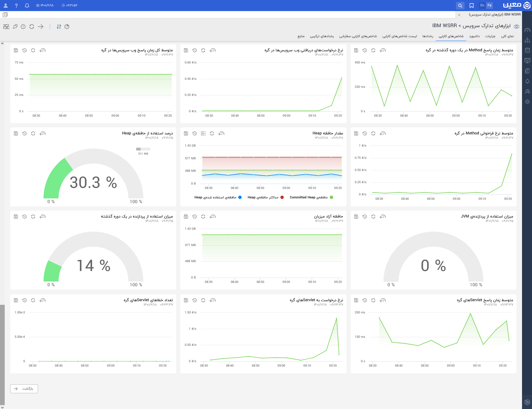
Task: Open the نمای کلی tab
Action: [x=507, y=36]
